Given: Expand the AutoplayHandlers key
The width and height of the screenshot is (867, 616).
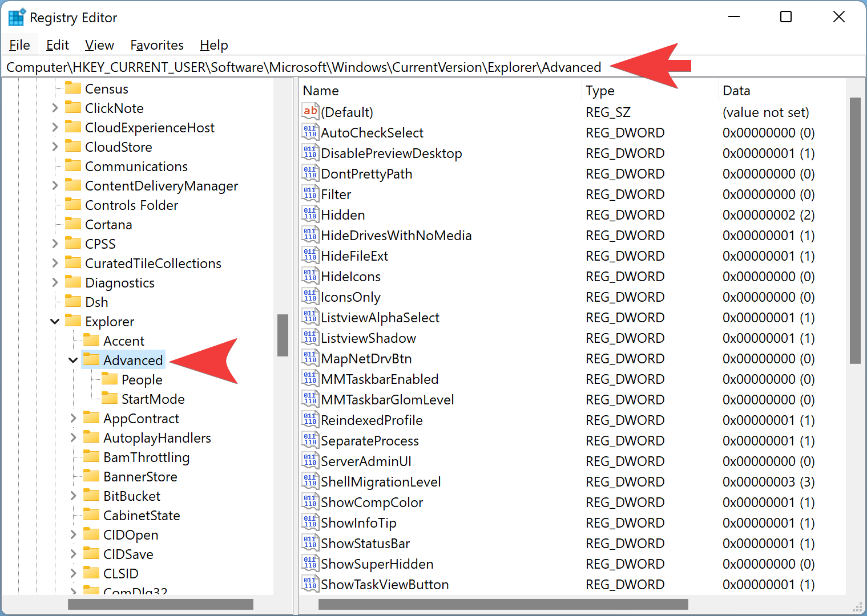Looking at the screenshot, I should (x=73, y=437).
